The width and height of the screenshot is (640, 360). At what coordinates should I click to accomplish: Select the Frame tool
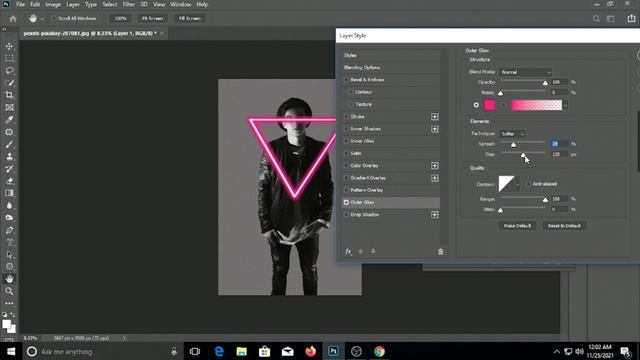pos(9,107)
